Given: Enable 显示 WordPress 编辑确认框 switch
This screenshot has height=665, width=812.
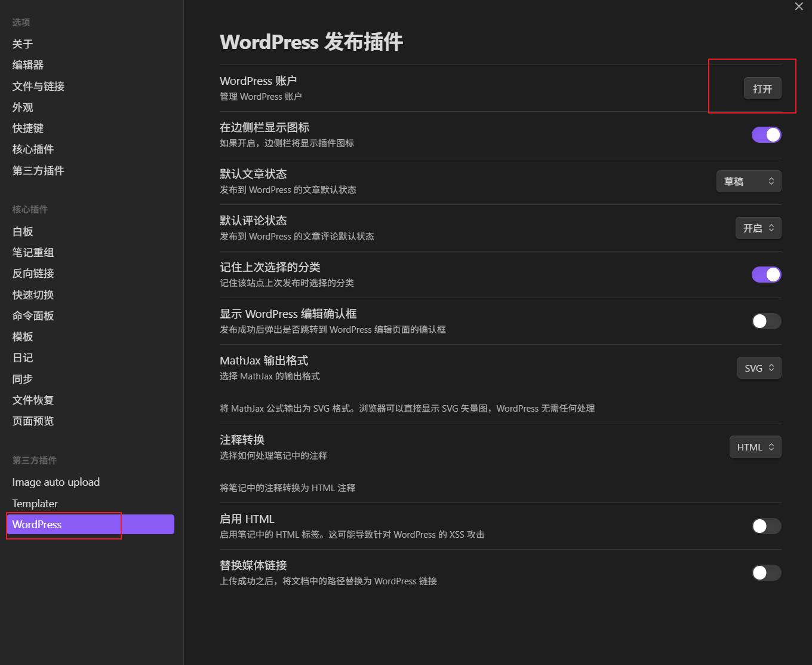Looking at the screenshot, I should pyautogui.click(x=766, y=321).
